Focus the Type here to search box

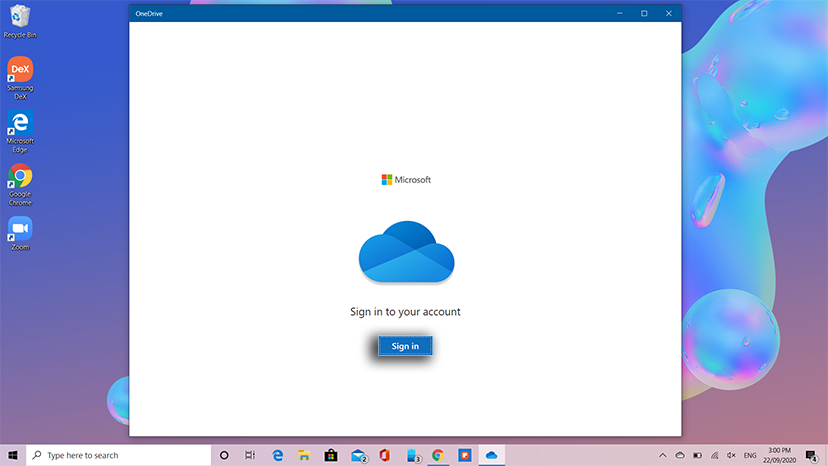(119, 455)
